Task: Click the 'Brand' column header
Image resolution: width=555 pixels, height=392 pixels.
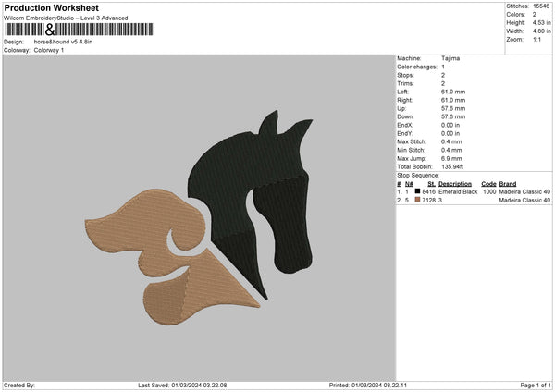Action: 508,184
